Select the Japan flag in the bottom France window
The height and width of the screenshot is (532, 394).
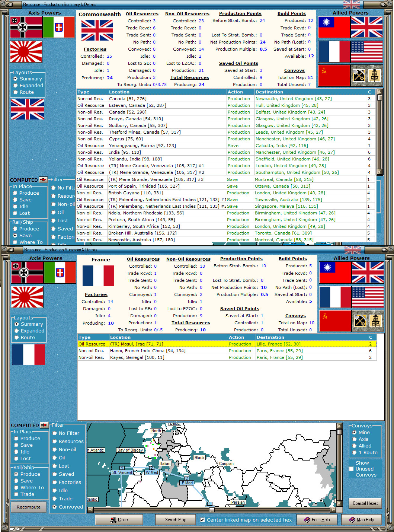coord(27,297)
